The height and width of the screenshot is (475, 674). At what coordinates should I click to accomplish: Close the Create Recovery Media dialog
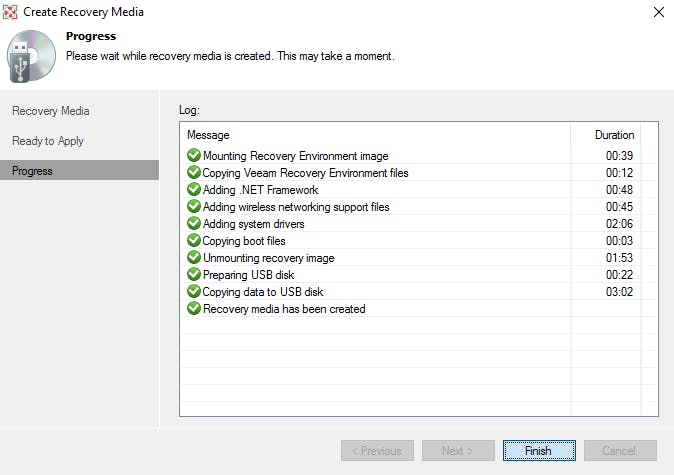[658, 12]
